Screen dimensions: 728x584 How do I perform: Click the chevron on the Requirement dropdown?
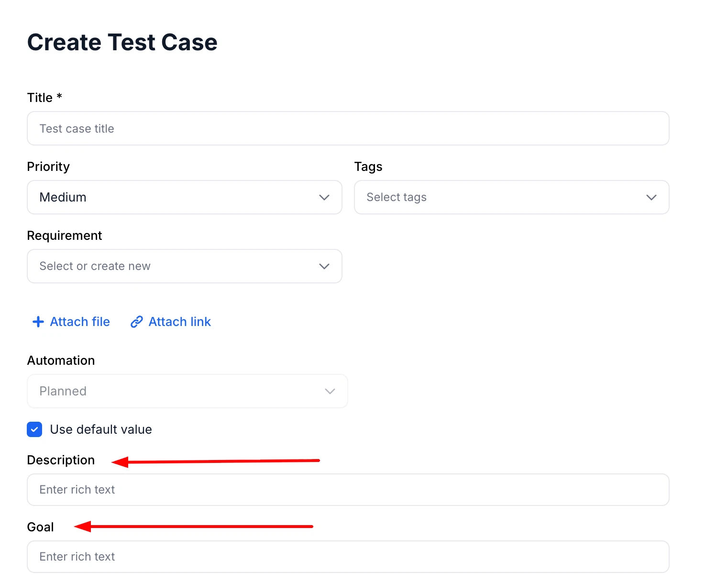(x=324, y=266)
